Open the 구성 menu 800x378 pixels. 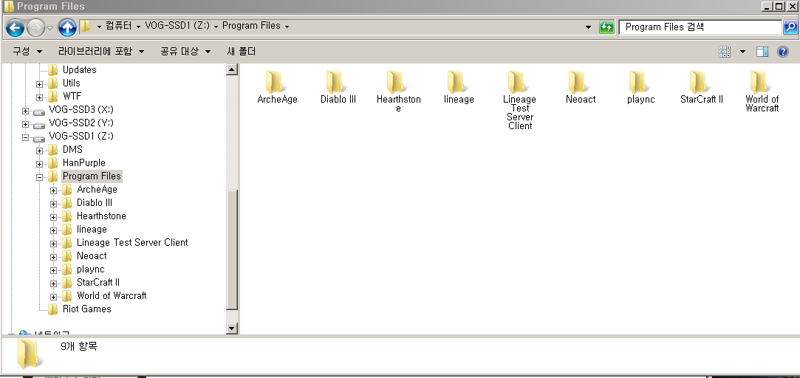(28, 52)
